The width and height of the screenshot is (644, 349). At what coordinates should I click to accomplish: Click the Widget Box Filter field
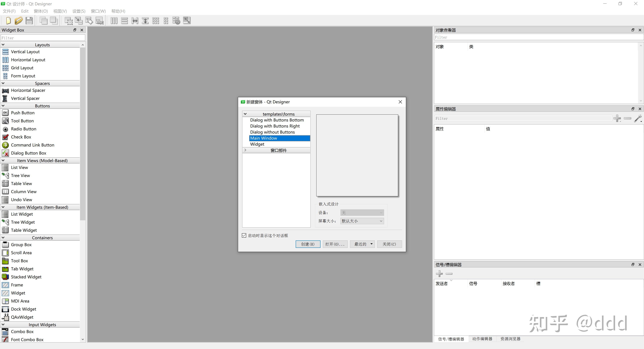coord(43,38)
